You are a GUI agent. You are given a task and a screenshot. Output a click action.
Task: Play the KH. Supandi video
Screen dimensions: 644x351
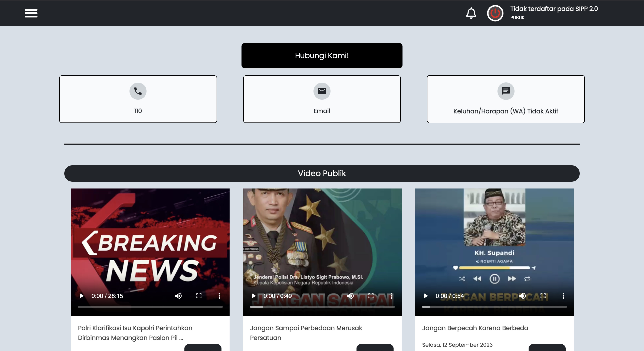[425, 296]
